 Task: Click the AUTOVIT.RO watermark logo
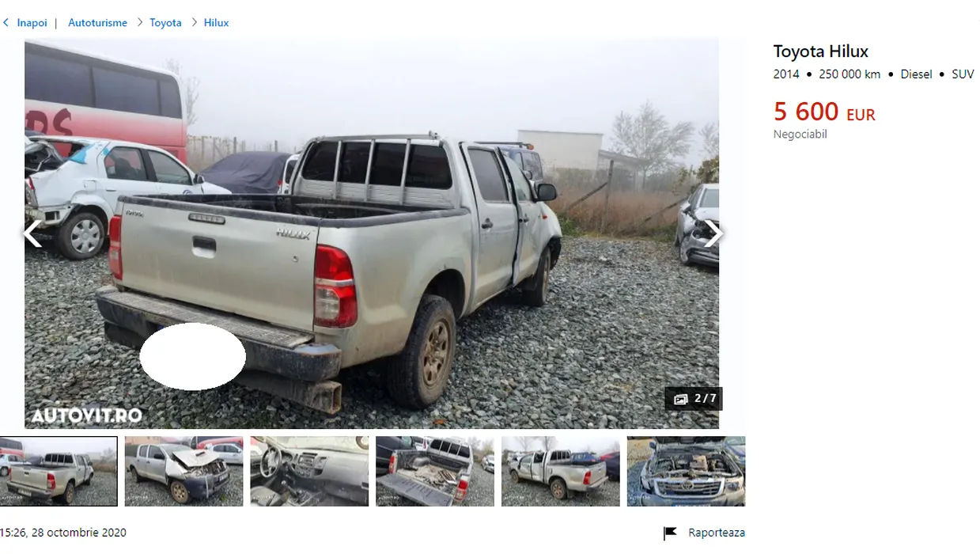click(87, 415)
